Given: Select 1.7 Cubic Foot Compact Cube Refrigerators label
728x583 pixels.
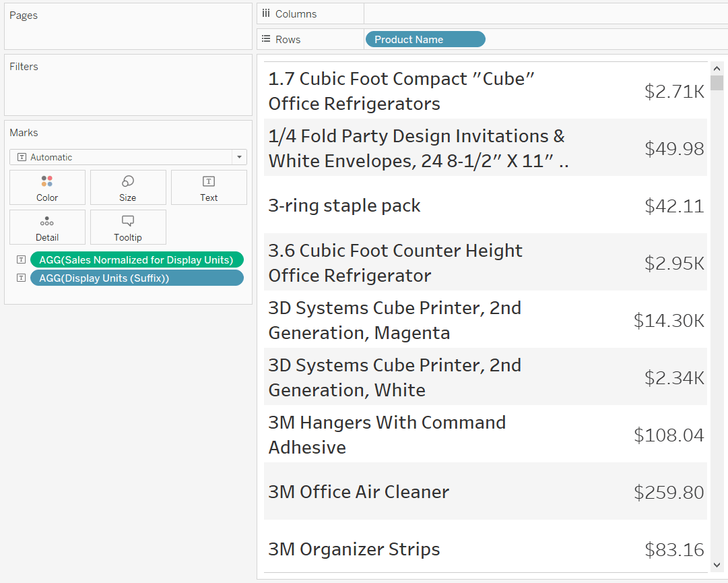Looking at the screenshot, I should tap(401, 91).
